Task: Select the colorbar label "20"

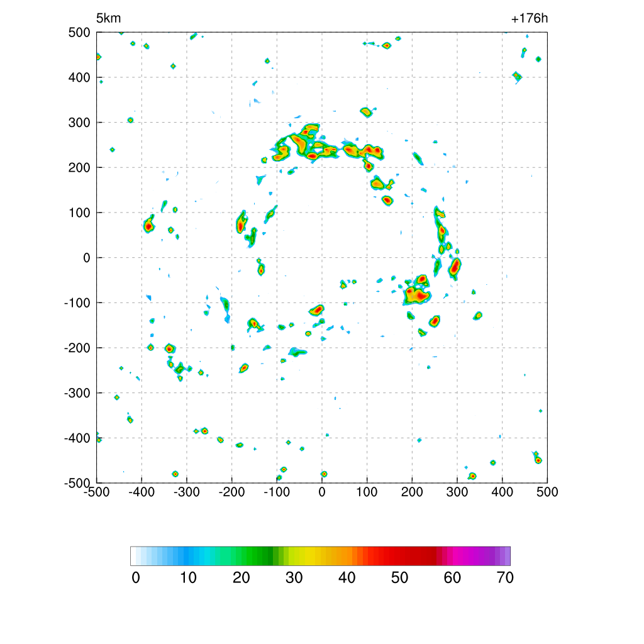Action: pyautogui.click(x=241, y=578)
